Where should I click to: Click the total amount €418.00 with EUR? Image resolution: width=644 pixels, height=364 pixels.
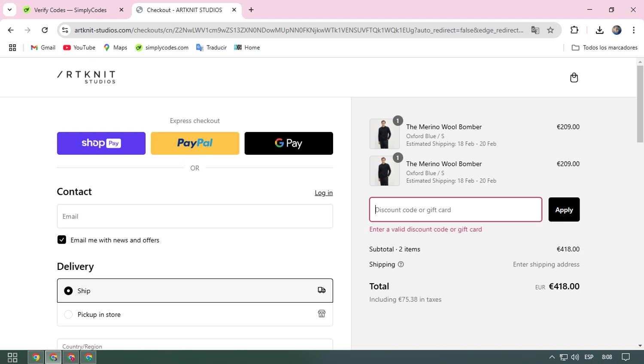click(x=557, y=286)
